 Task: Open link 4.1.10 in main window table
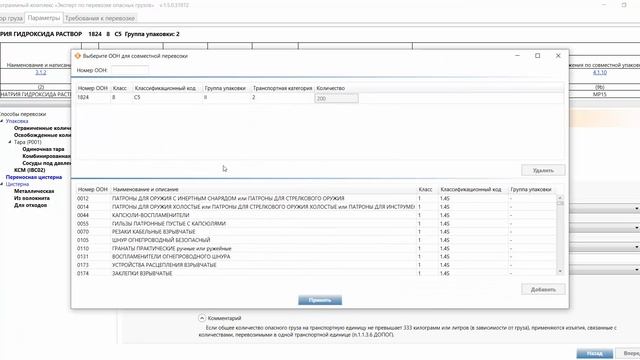tap(600, 72)
